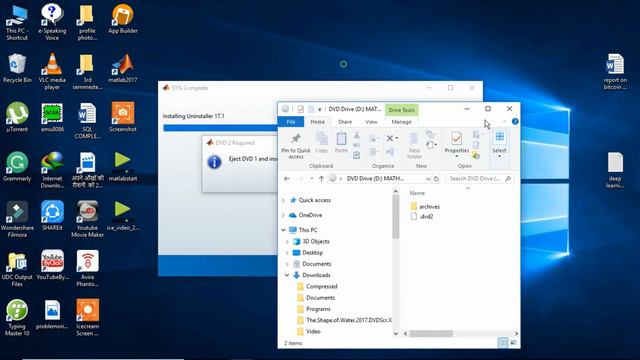Switch to details view in status bar
Screen dimensions: 640x360
pyautogui.click(x=503, y=343)
